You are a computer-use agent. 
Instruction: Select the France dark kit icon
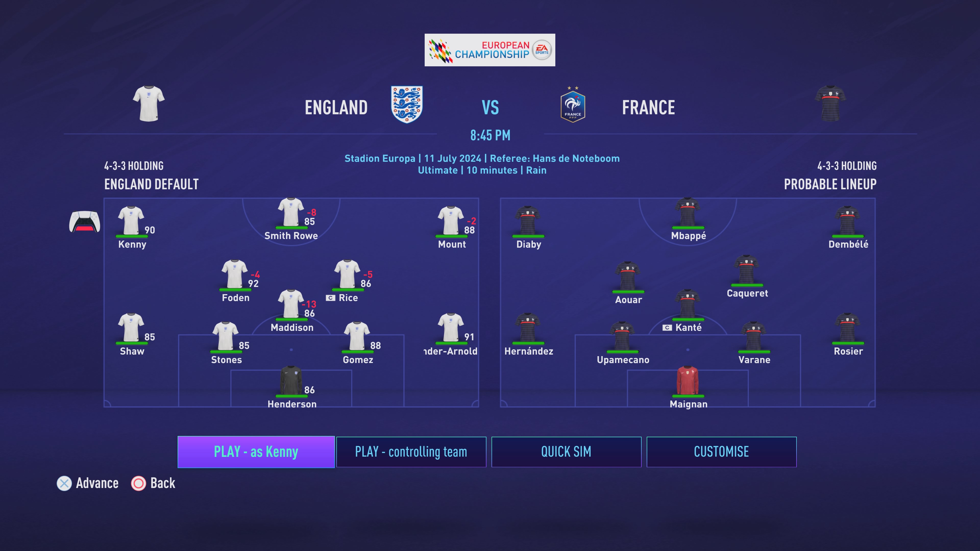(x=830, y=104)
